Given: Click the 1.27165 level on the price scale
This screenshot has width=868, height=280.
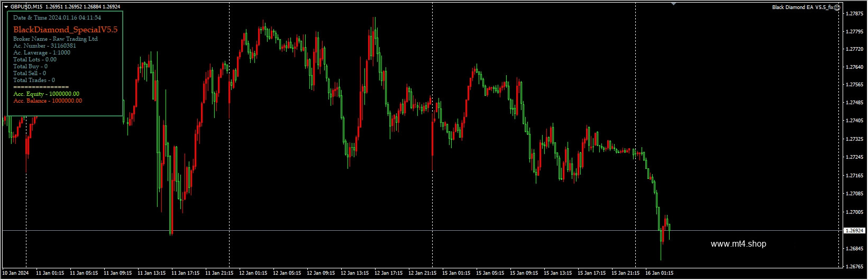Looking at the screenshot, I should pos(855,176).
